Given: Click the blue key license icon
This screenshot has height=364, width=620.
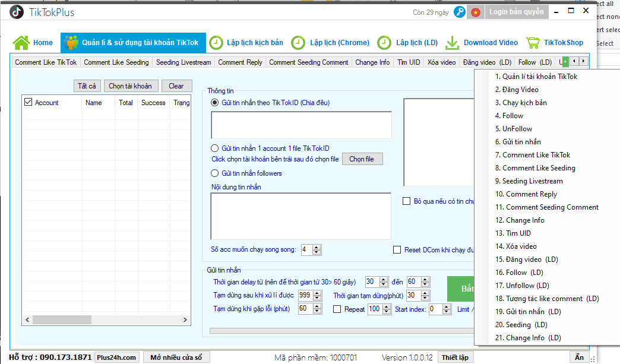Looking at the screenshot, I should (x=460, y=12).
